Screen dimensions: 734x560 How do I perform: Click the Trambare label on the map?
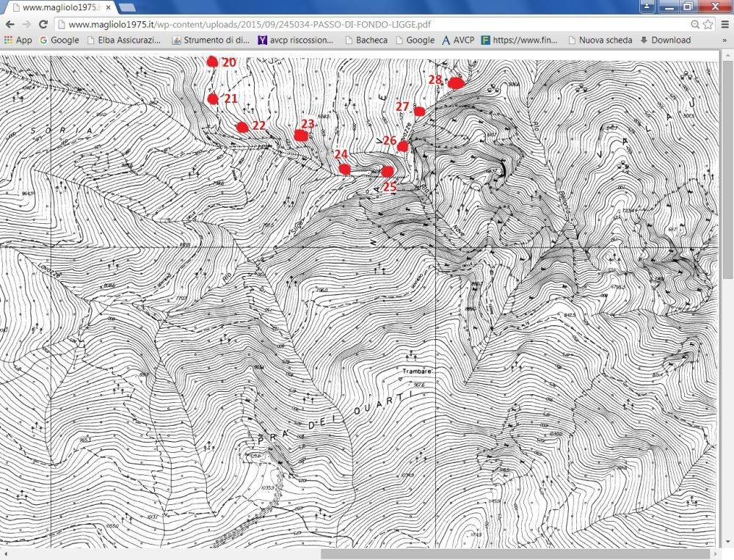point(417,371)
